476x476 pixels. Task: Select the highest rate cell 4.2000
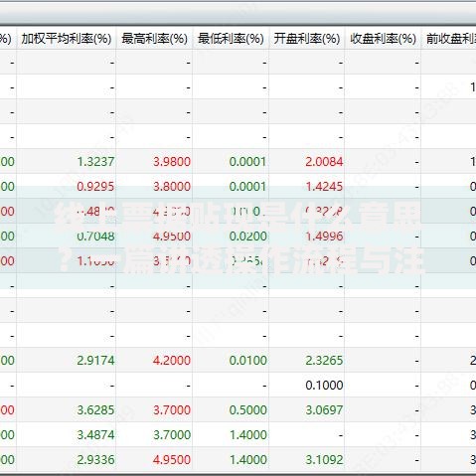click(172, 361)
